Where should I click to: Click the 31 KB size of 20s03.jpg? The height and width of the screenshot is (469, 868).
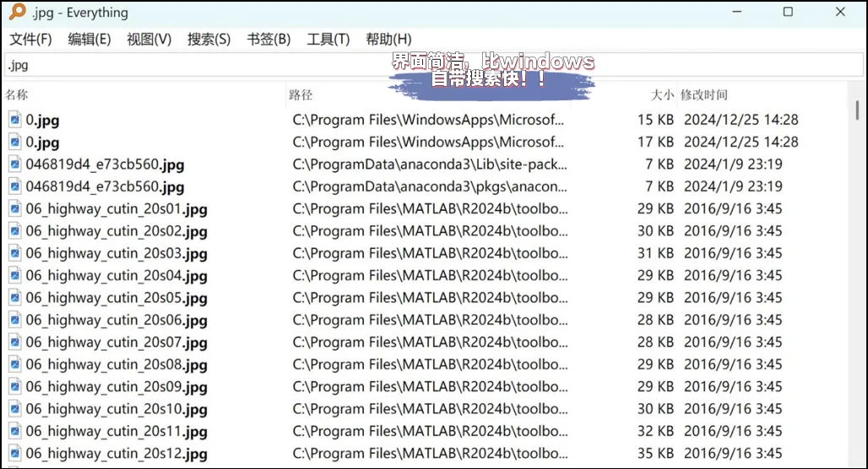point(655,253)
